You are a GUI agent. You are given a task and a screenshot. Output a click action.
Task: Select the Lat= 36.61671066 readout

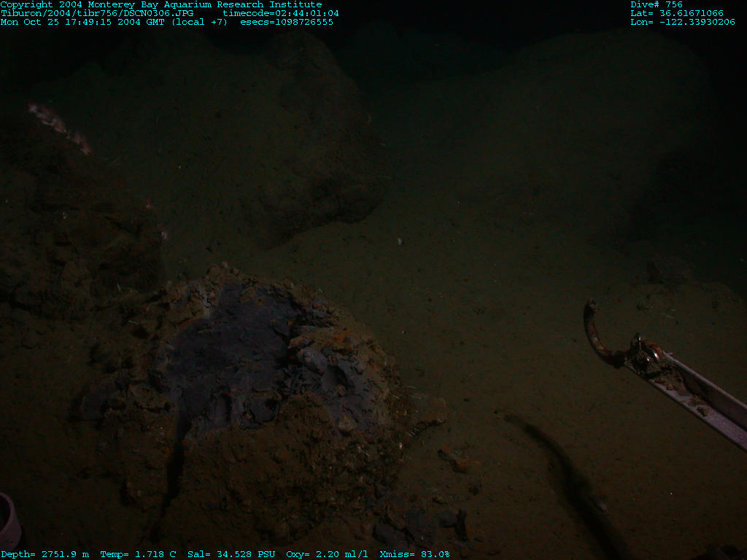677,13
